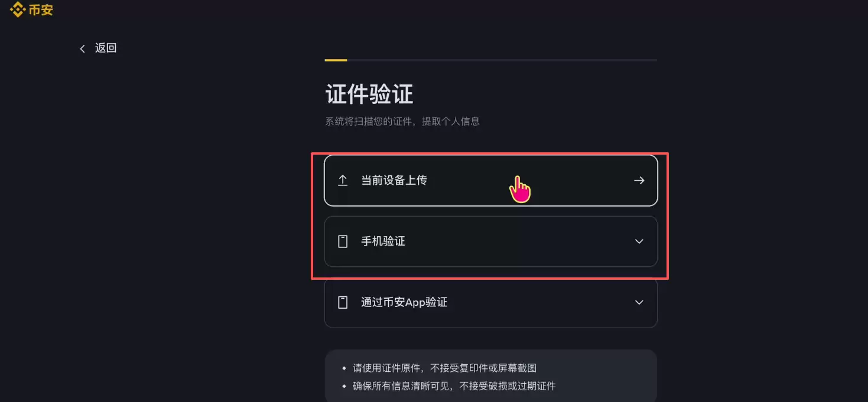Viewport: 868px width, 402px height.
Task: Click the right arrow in the upload option
Action: tap(639, 181)
